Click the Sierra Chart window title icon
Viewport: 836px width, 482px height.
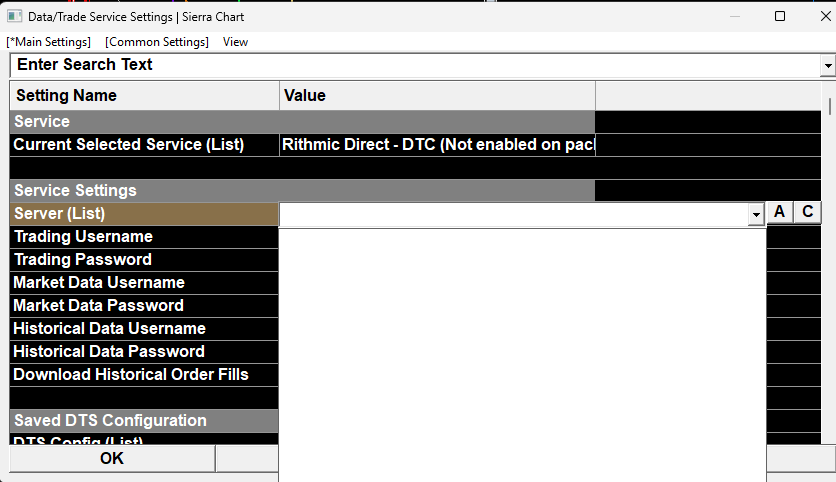pyautogui.click(x=14, y=17)
